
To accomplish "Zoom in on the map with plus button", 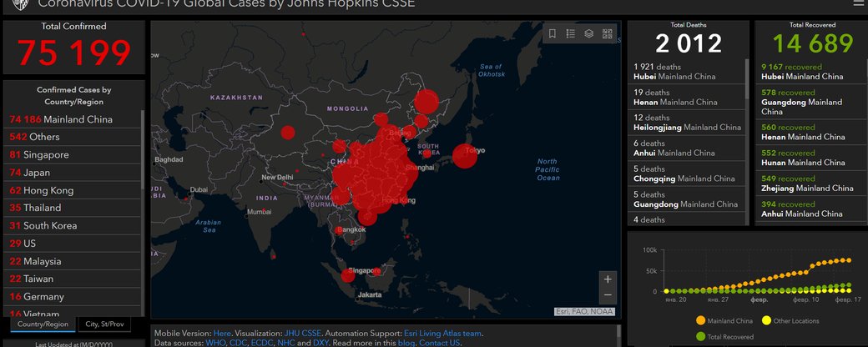I will [x=608, y=279].
